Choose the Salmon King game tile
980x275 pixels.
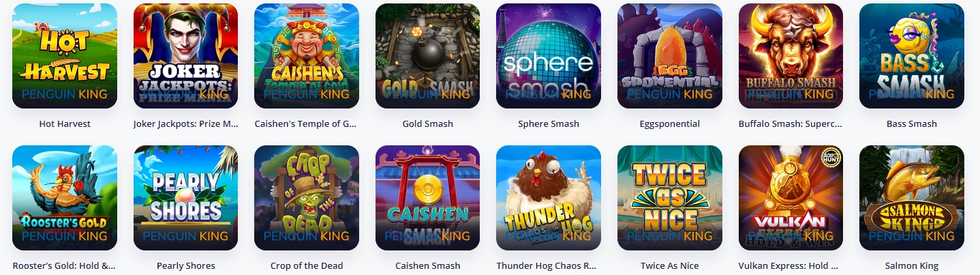point(912,198)
